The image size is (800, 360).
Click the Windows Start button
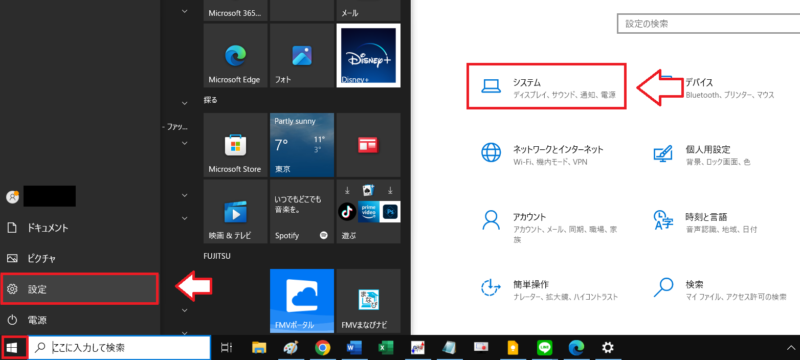[13, 348]
